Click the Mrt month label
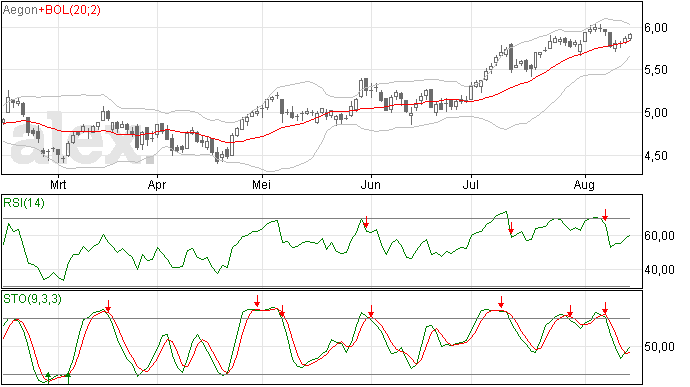The height and width of the screenshot is (387, 690). point(58,184)
